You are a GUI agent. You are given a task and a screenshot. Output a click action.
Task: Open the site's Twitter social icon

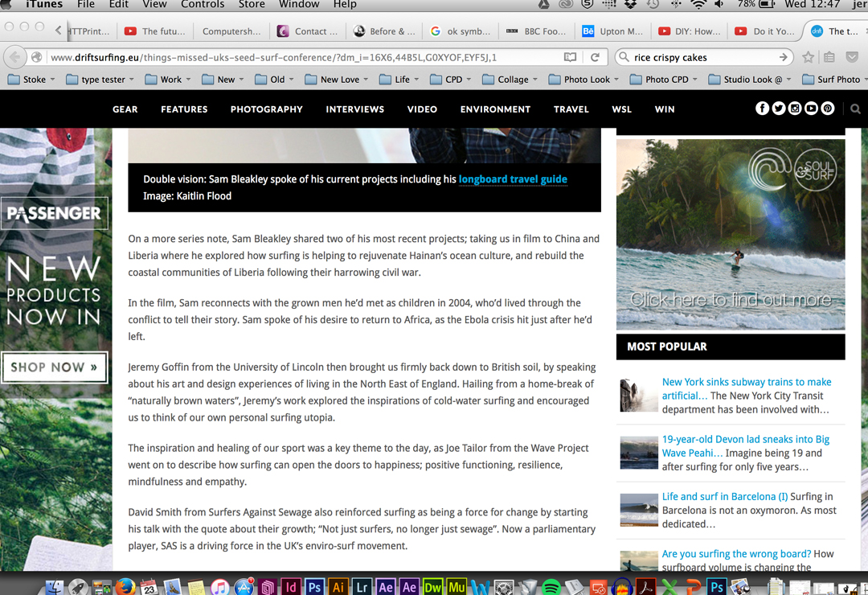click(778, 109)
